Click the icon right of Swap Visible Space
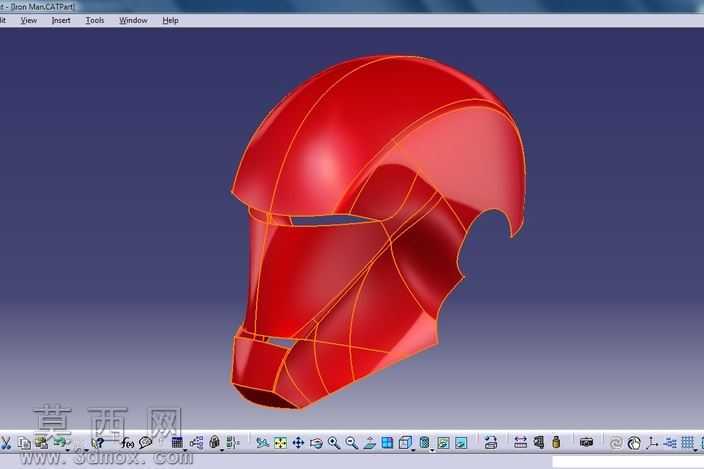 pos(491,443)
